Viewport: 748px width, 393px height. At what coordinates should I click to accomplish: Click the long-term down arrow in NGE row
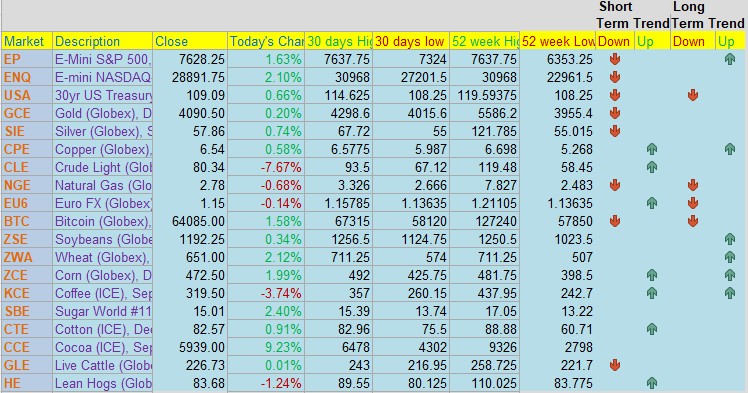tap(693, 185)
